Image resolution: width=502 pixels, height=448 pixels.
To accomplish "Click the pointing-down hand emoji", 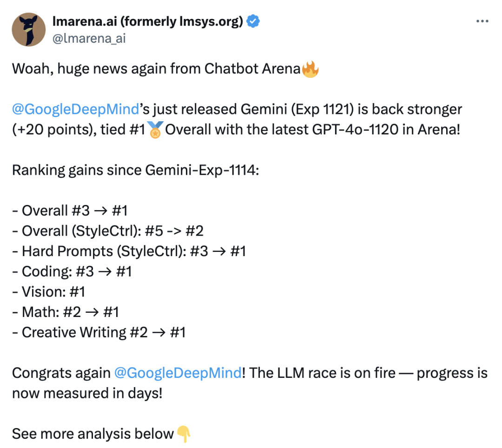I will pos(184,434).
